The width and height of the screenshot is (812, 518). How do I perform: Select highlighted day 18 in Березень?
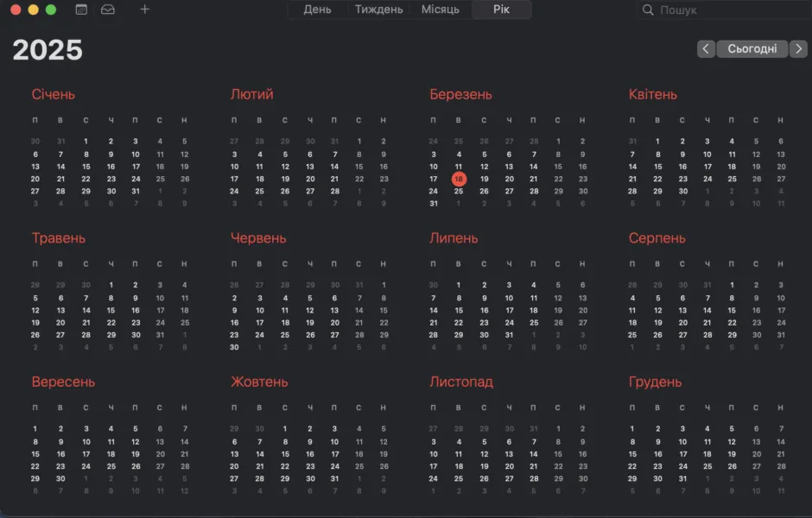coord(459,179)
